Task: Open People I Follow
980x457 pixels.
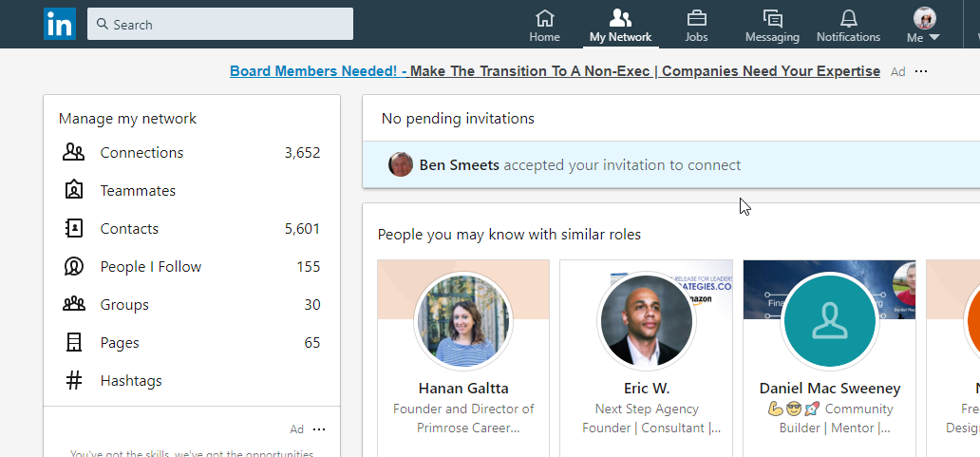Action: pos(150,267)
